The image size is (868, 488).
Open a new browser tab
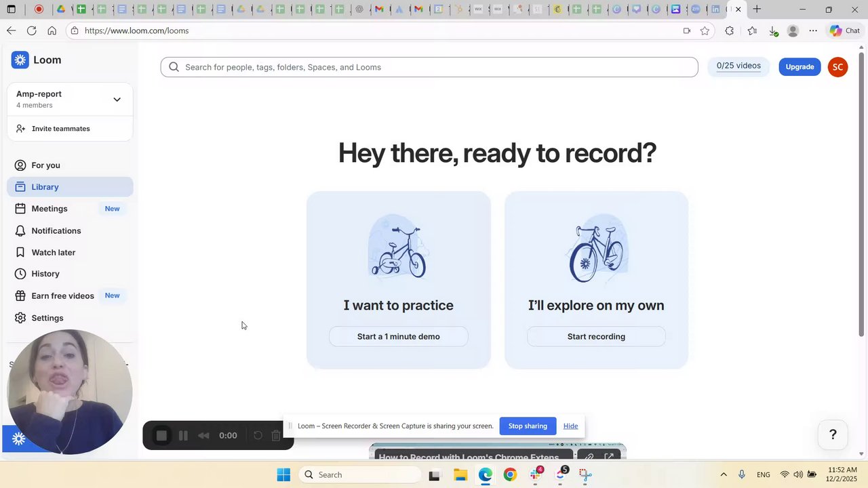pyautogui.click(x=757, y=9)
